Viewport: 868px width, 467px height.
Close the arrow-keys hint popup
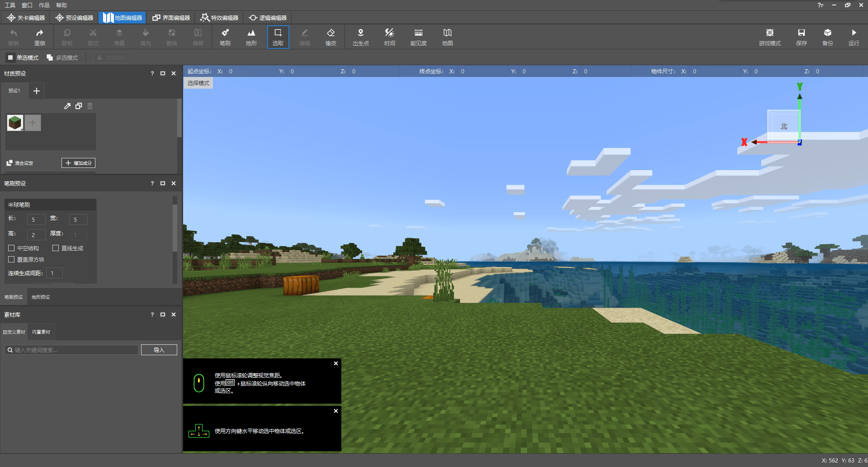[336, 411]
